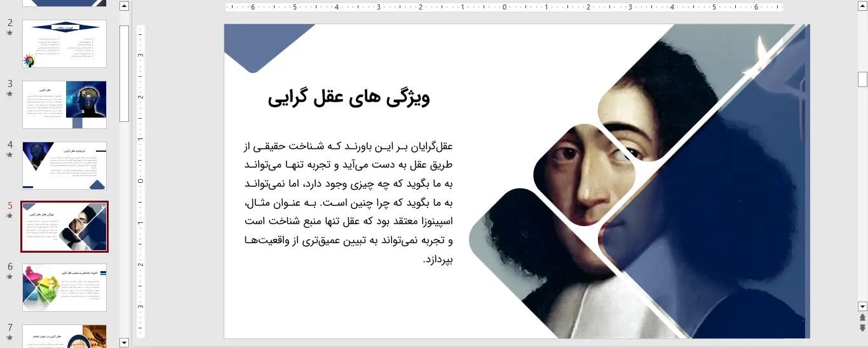Click the slide title "ویژگی های عقل گرایی"
The image size is (868, 348).
point(349,98)
